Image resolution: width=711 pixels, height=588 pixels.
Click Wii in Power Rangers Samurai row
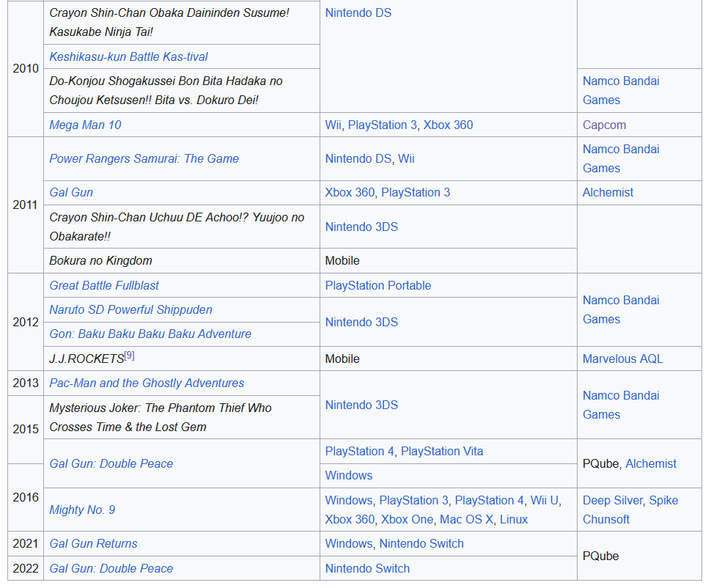coord(406,159)
